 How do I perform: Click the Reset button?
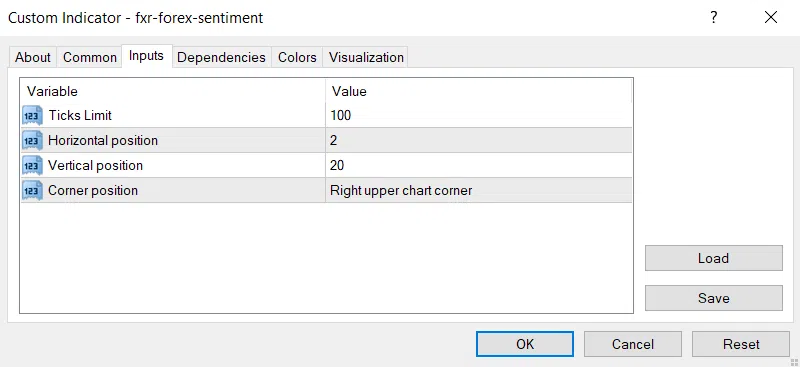pyautogui.click(x=741, y=344)
